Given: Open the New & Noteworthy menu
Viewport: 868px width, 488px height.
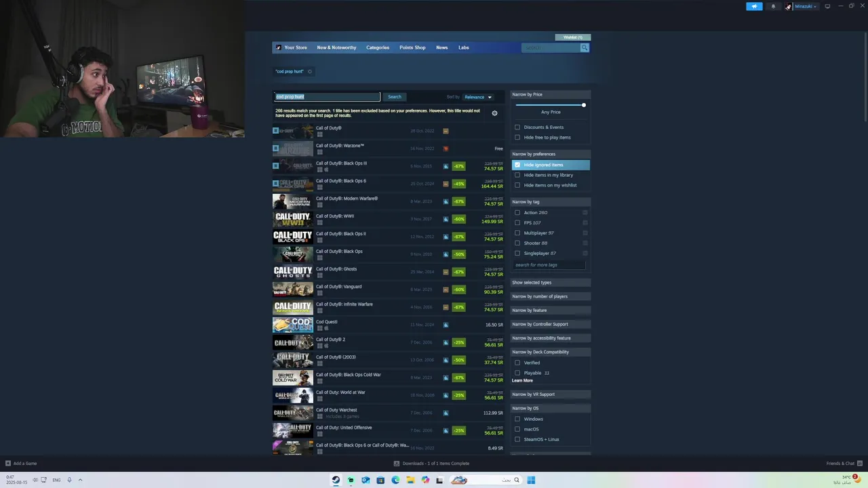Looking at the screenshot, I should click(336, 47).
